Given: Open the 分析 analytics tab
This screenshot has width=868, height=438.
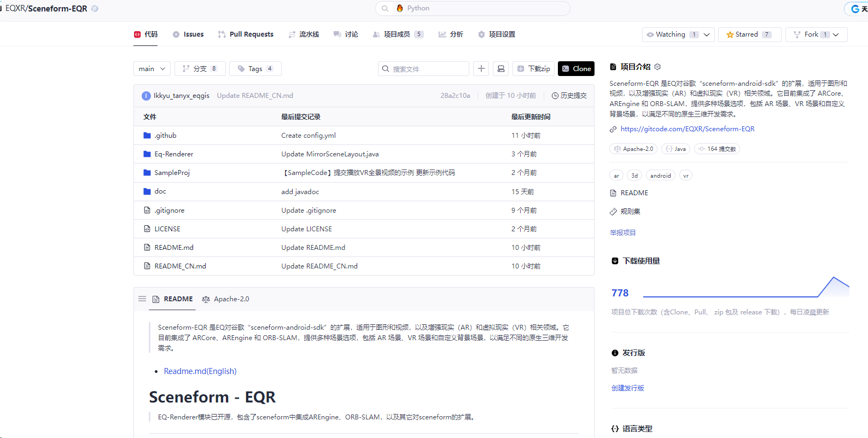Looking at the screenshot, I should (451, 34).
